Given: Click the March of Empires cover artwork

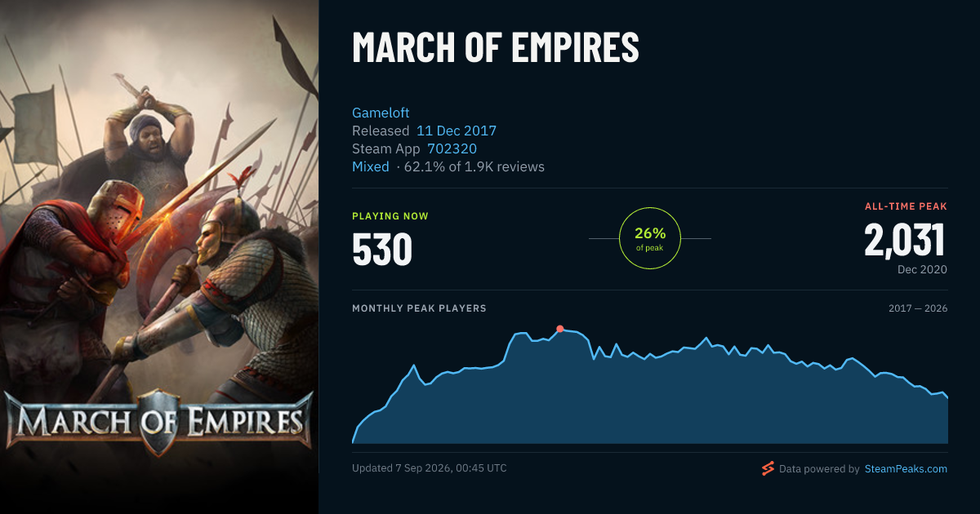Looking at the screenshot, I should [x=159, y=257].
